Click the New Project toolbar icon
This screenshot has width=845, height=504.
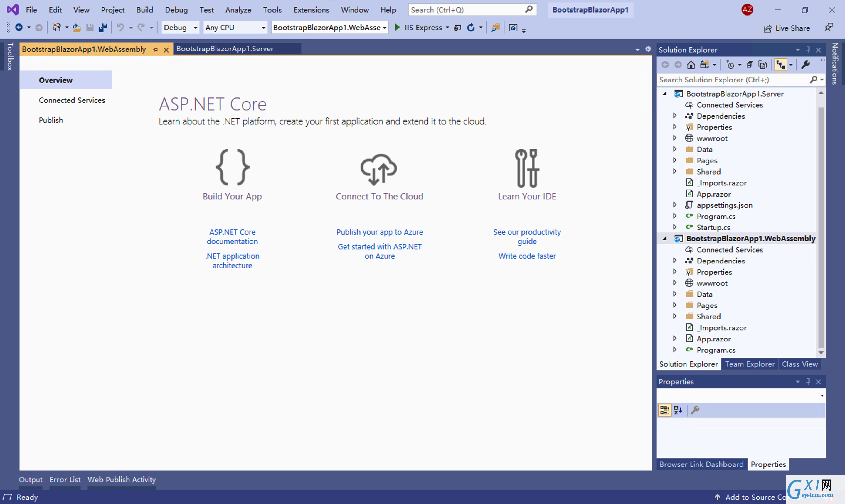pyautogui.click(x=57, y=28)
